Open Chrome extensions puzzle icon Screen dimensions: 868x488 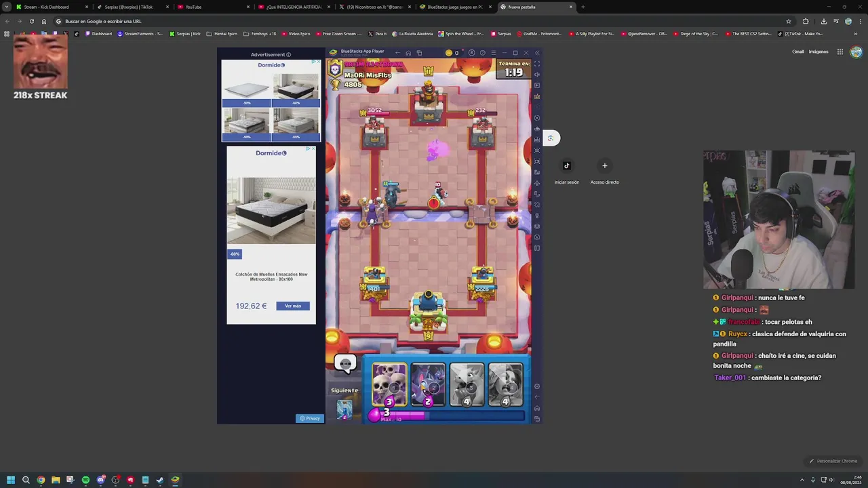pyautogui.click(x=806, y=21)
